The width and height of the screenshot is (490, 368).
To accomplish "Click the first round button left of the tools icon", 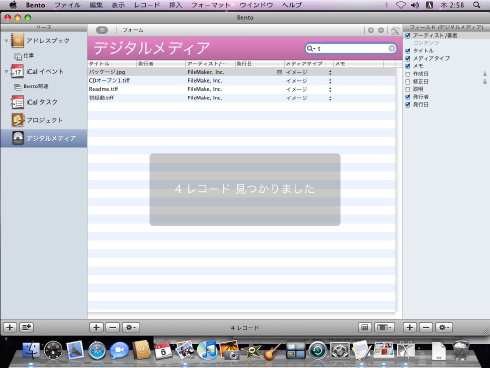I will click(x=371, y=30).
